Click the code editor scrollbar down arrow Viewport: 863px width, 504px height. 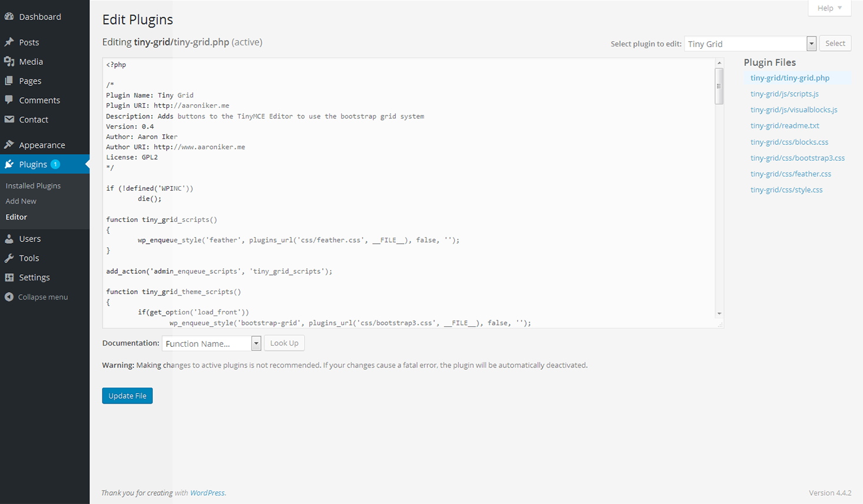coord(719,314)
